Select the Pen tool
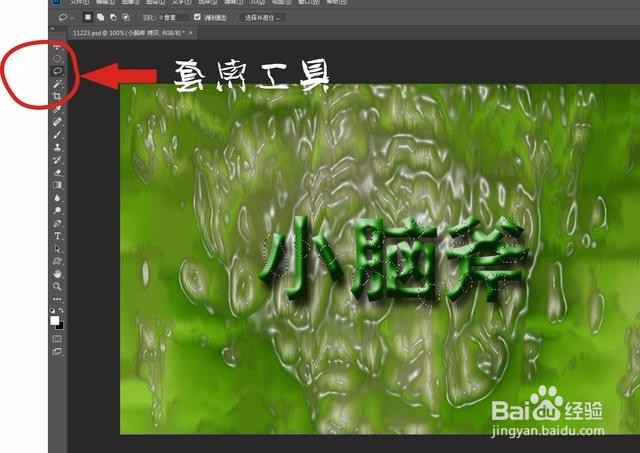 click(58, 223)
